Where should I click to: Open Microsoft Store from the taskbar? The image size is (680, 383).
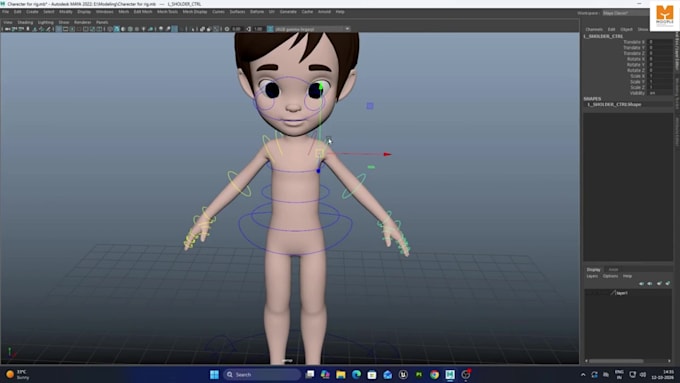point(372,374)
